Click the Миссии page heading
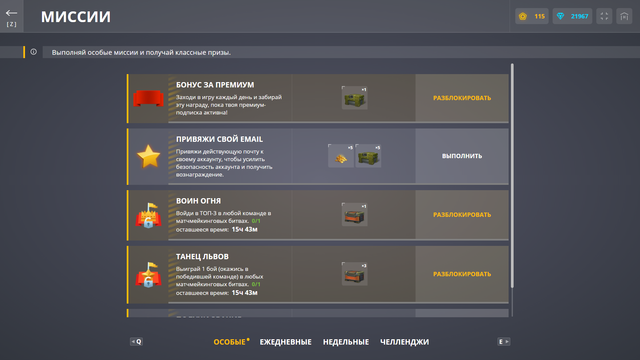Image resolution: width=640 pixels, height=360 pixels. tap(76, 17)
